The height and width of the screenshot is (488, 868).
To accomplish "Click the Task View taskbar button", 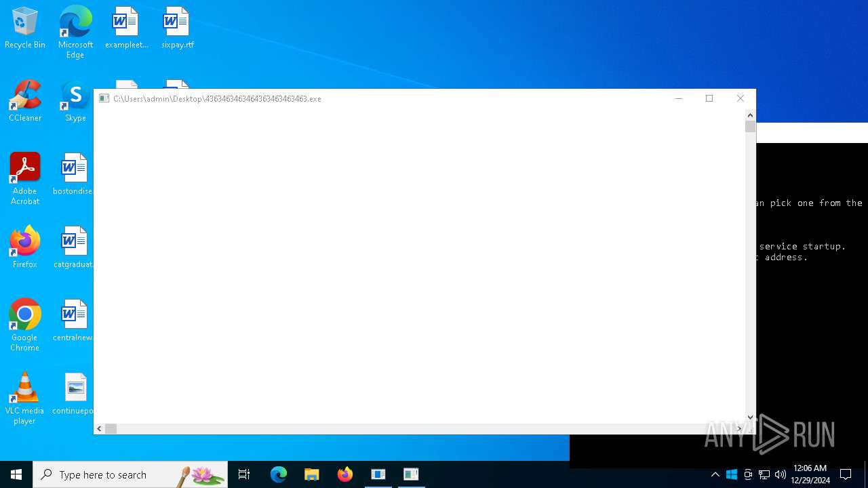I will [244, 474].
